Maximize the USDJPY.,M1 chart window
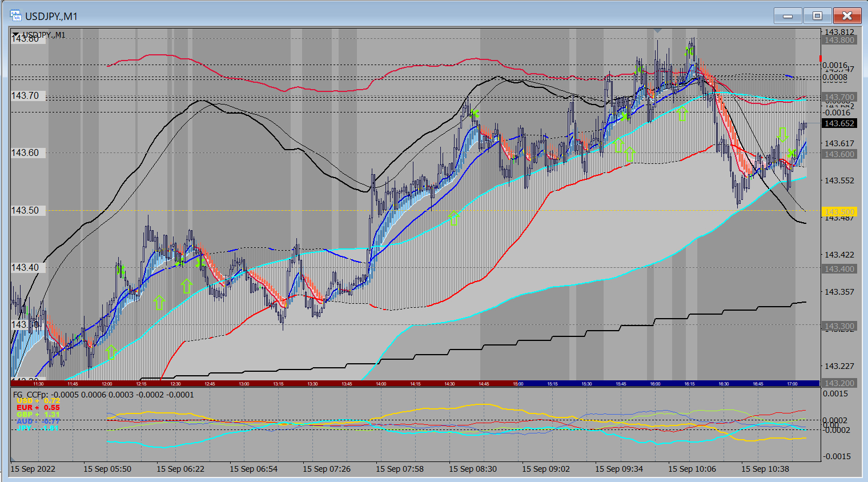The image size is (868, 482). tap(817, 16)
